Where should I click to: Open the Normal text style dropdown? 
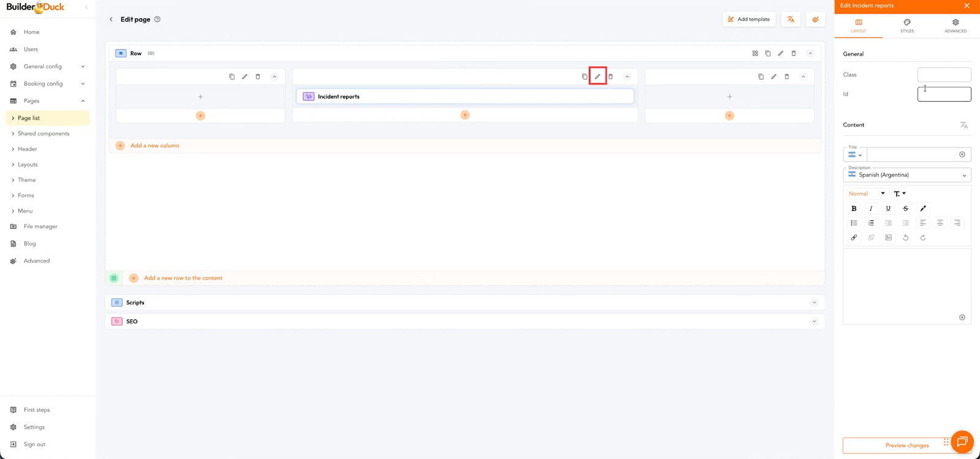866,193
